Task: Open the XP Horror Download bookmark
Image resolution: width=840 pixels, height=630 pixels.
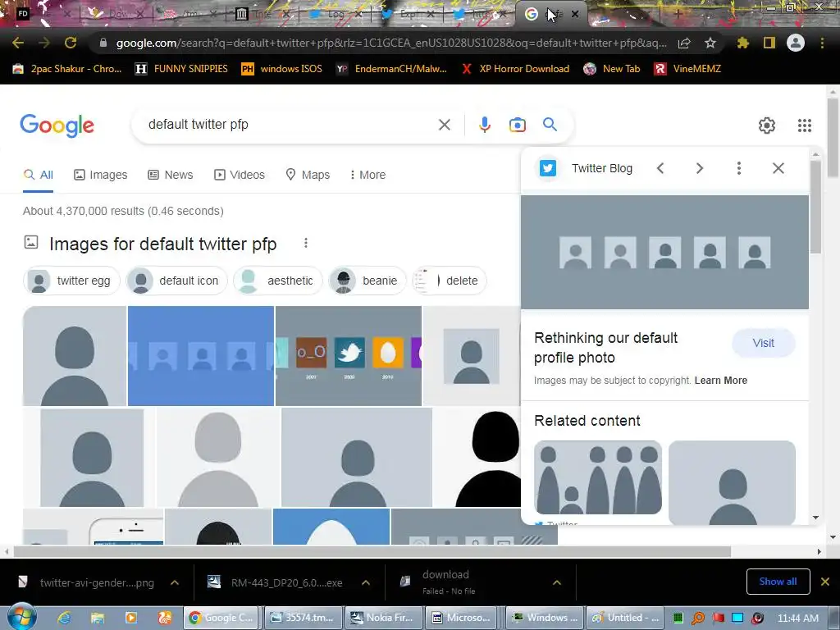Action: 515,69
